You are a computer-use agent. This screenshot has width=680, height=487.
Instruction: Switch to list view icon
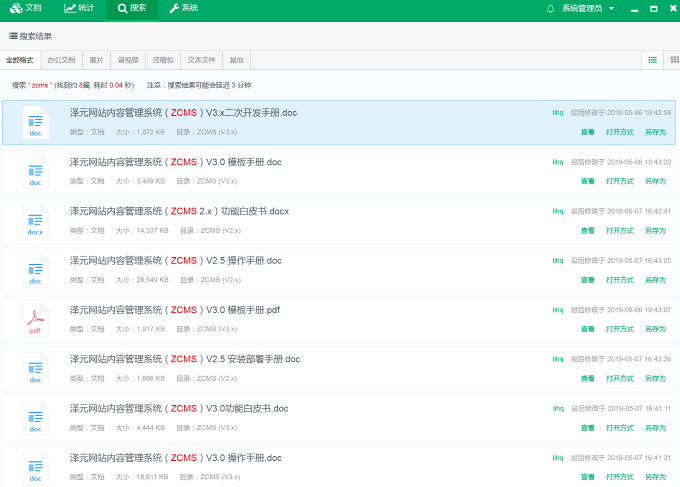(652, 60)
